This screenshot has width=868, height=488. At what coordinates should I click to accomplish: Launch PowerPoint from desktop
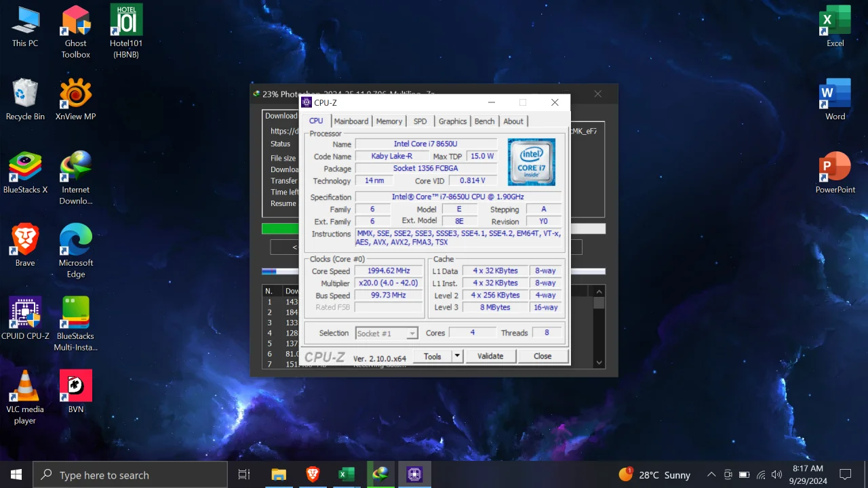pyautogui.click(x=835, y=173)
